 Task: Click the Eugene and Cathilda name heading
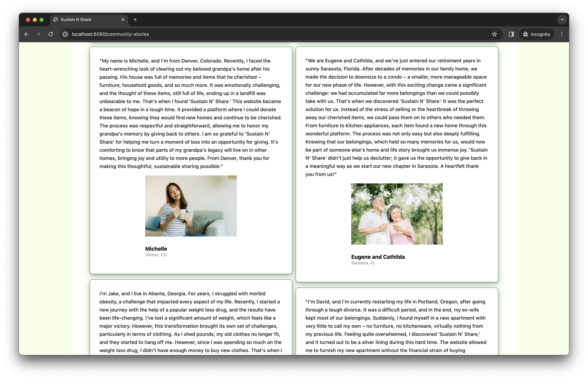[378, 257]
